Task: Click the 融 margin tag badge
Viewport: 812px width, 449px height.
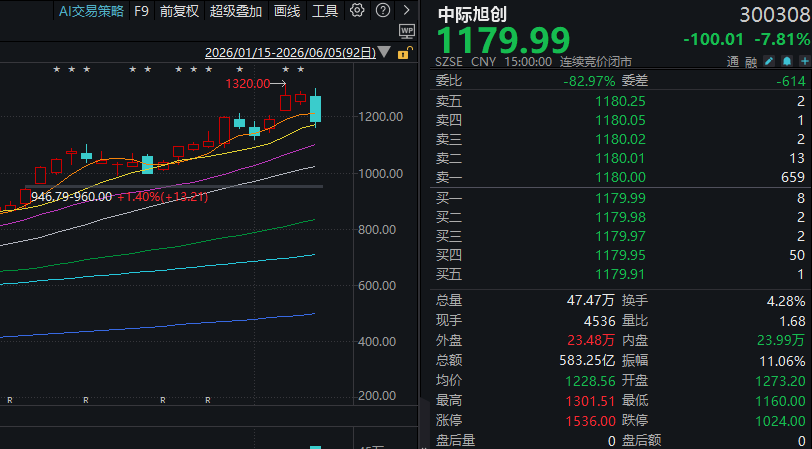Action: 751,62
